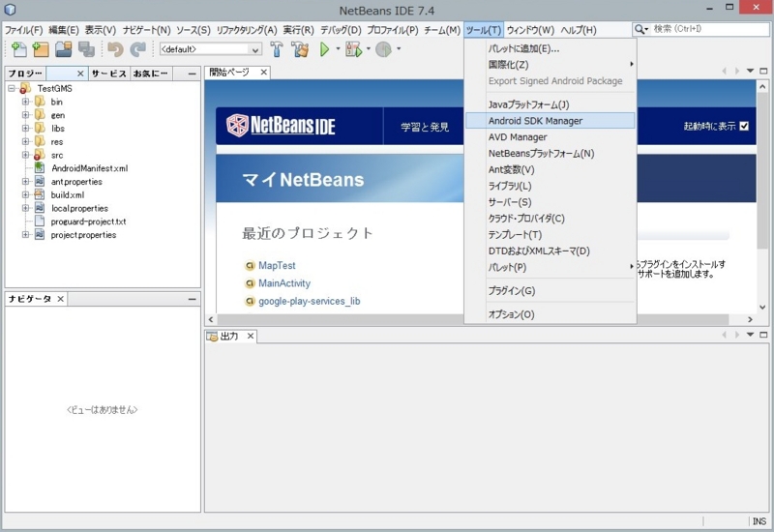Open the MapTest recent project link

point(277,265)
